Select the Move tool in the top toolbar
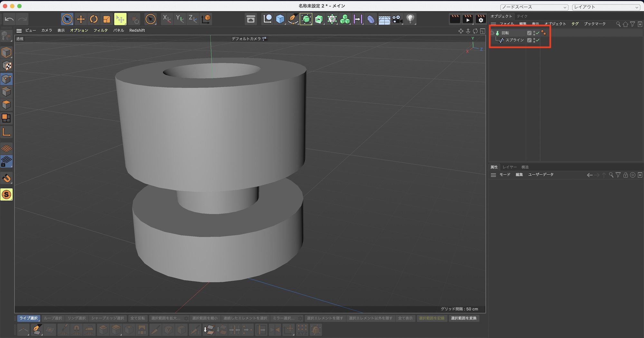 80,19
